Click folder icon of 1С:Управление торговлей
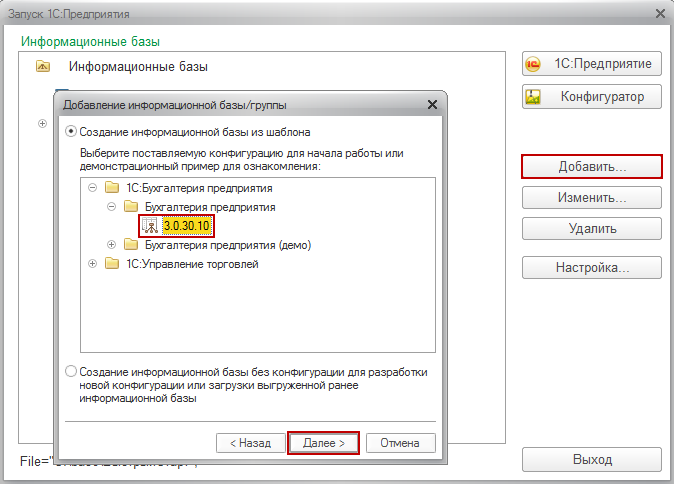Viewport: 674px width, 484px height. (x=112, y=263)
